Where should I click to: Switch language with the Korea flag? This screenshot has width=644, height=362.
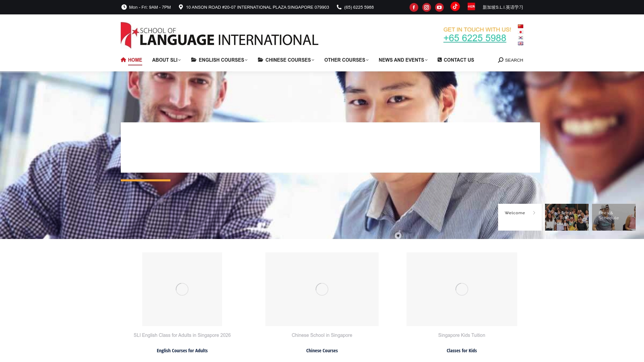[x=520, y=38]
